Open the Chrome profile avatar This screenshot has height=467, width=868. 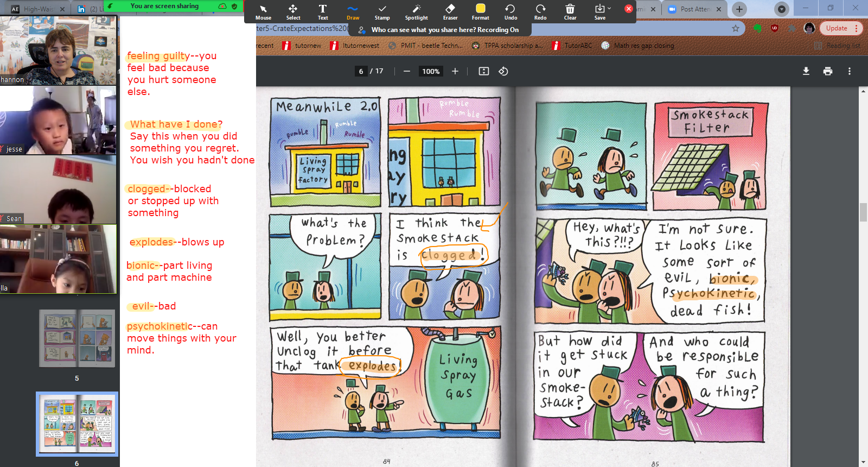(x=809, y=28)
